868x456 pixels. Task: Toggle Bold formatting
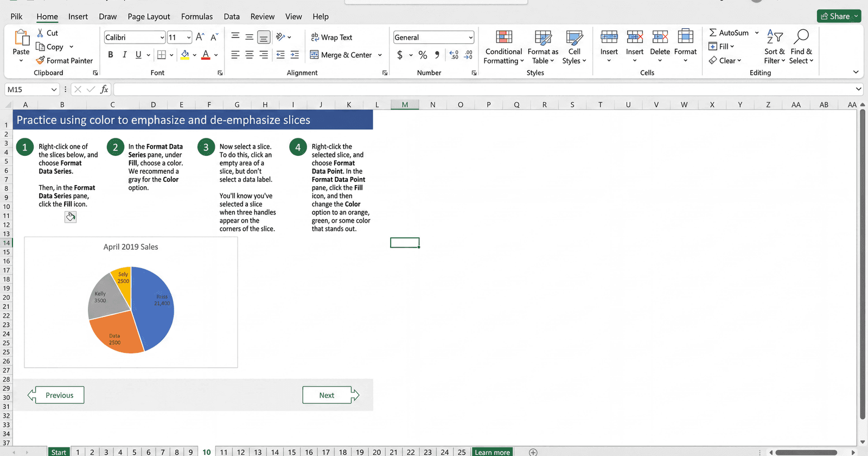(111, 54)
